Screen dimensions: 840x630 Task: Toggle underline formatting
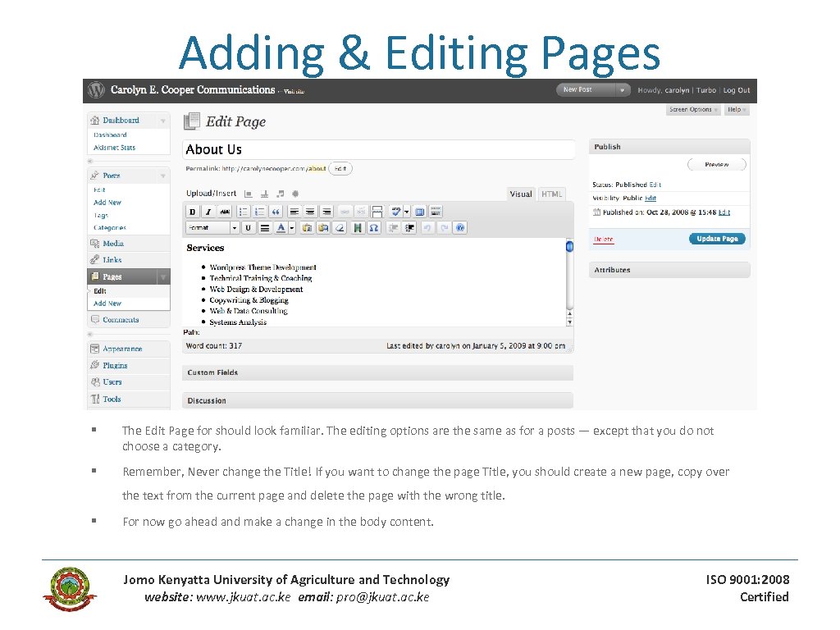[248, 227]
